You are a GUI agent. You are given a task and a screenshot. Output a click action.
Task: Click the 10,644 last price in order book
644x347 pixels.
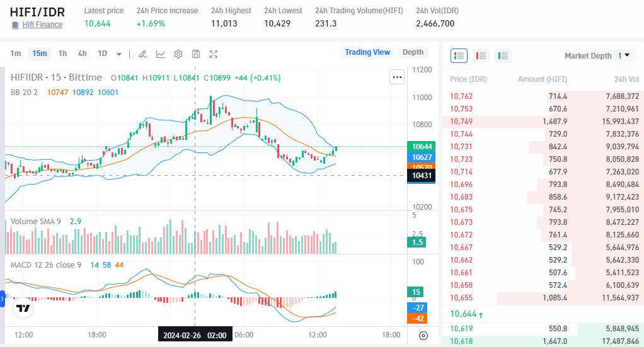463,314
